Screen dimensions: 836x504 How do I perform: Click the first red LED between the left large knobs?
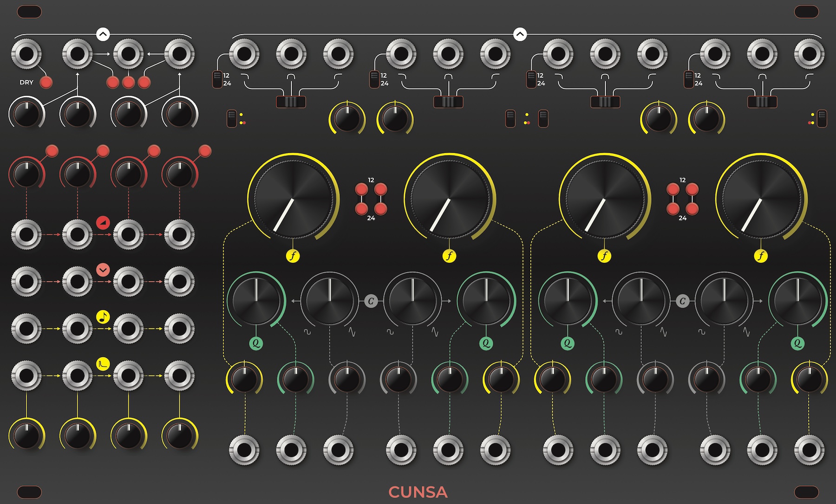point(361,189)
